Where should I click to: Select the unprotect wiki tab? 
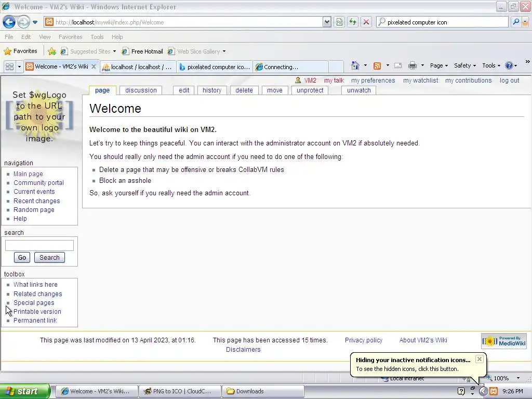pyautogui.click(x=310, y=90)
